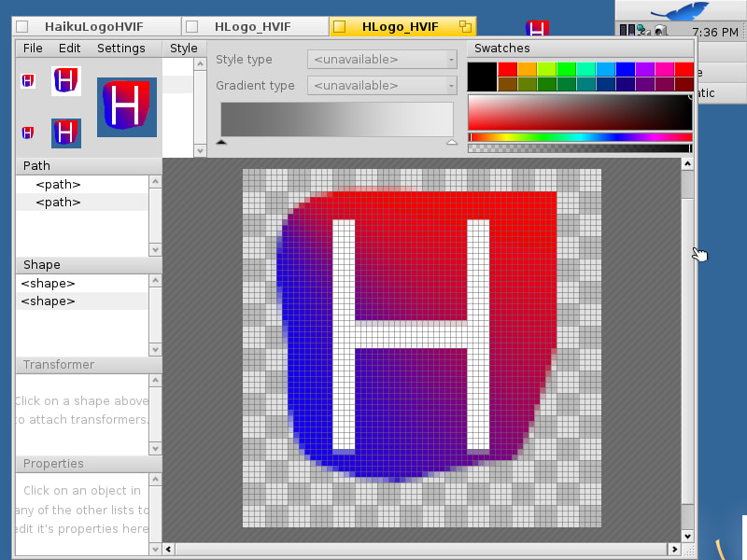The height and width of the screenshot is (560, 747).
Task: Click the medium icon preview on blue background
Action: pos(65,133)
